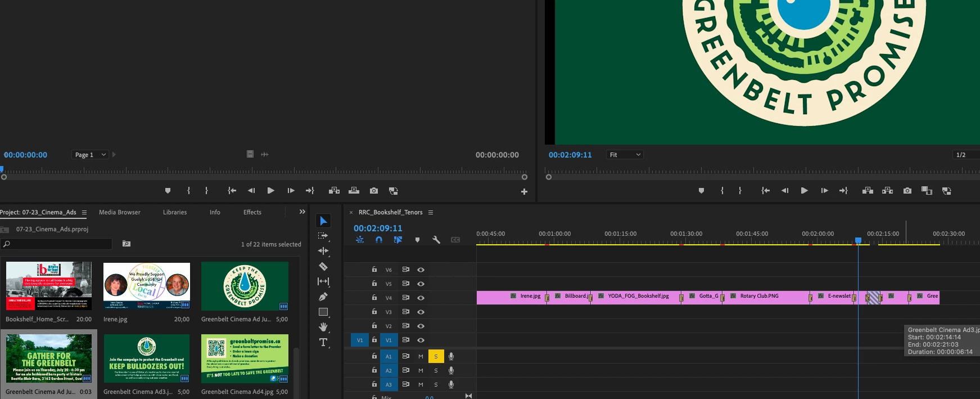Image resolution: width=980 pixels, height=399 pixels.
Task: Select the Selection tool arrow
Action: point(323,221)
